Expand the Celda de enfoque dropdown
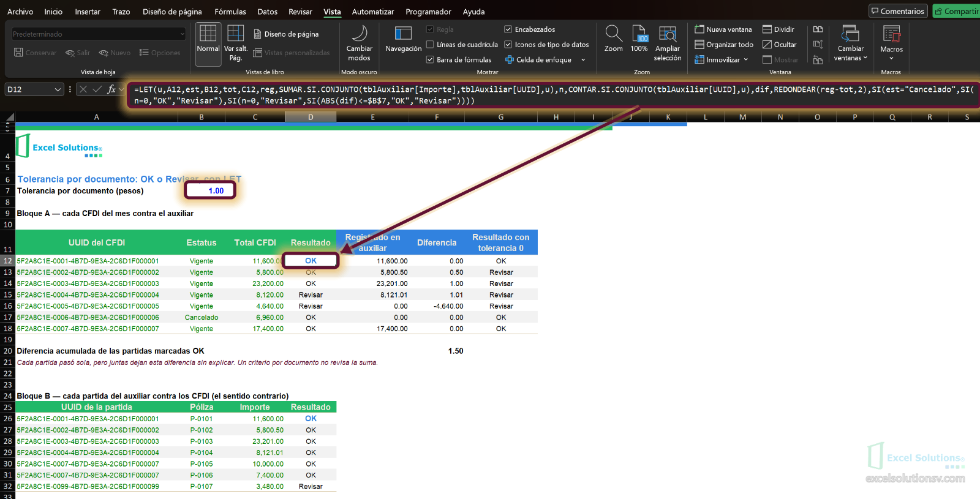Image resolution: width=980 pixels, height=499 pixels. (583, 60)
